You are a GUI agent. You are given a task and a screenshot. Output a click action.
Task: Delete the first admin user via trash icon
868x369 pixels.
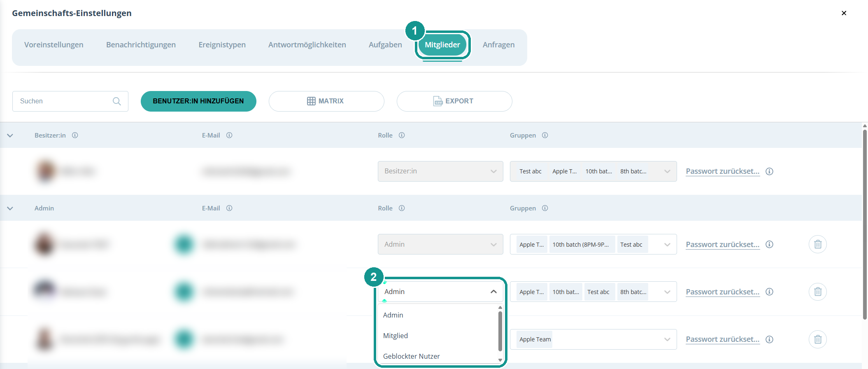[x=818, y=244]
